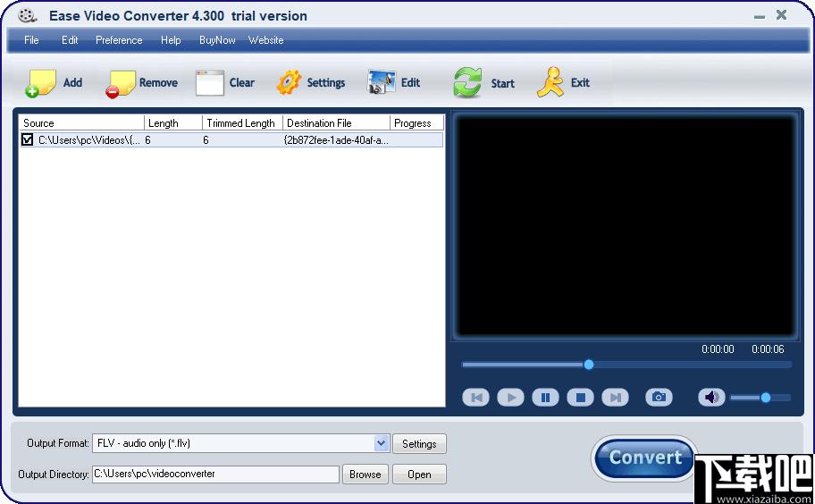Play the video preview
The height and width of the screenshot is (504, 815).
coord(510,398)
